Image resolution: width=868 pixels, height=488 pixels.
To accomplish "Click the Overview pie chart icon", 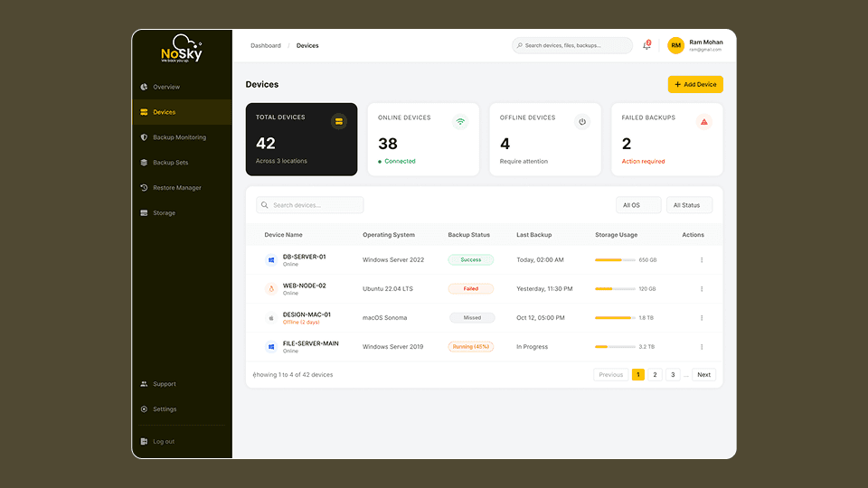I will point(144,87).
